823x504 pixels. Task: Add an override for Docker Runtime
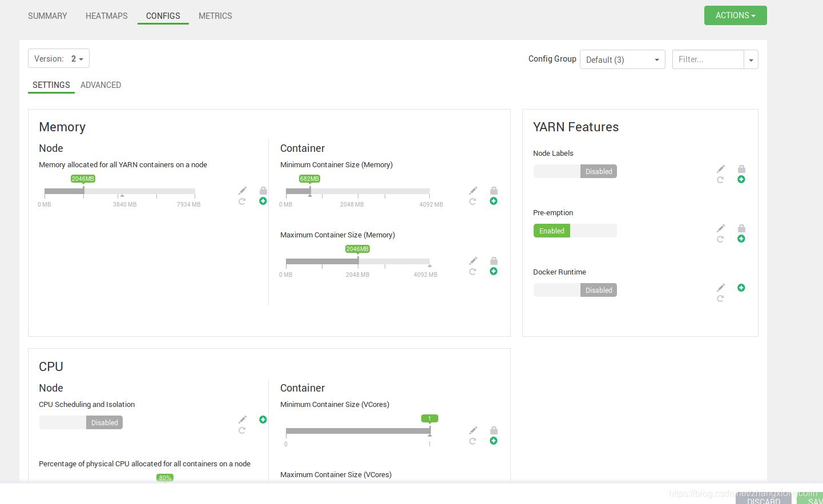(741, 288)
